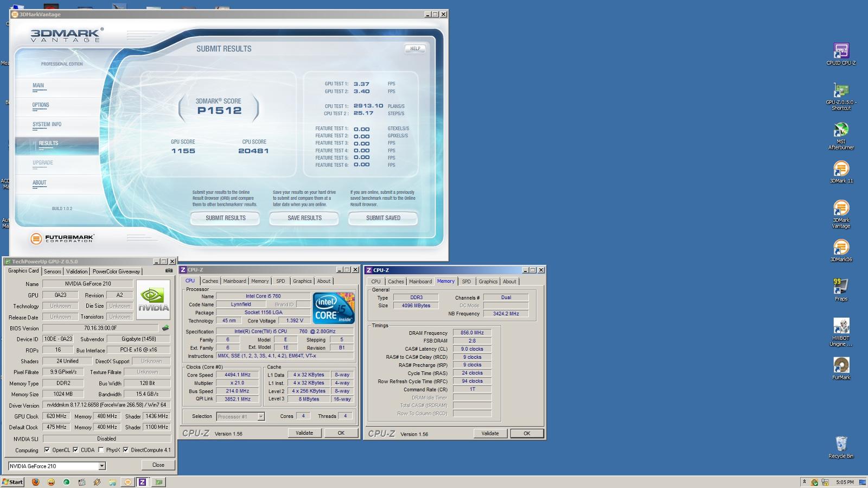
Task: Click the Winamp lightning bolt taskbar icon
Action: (97, 482)
